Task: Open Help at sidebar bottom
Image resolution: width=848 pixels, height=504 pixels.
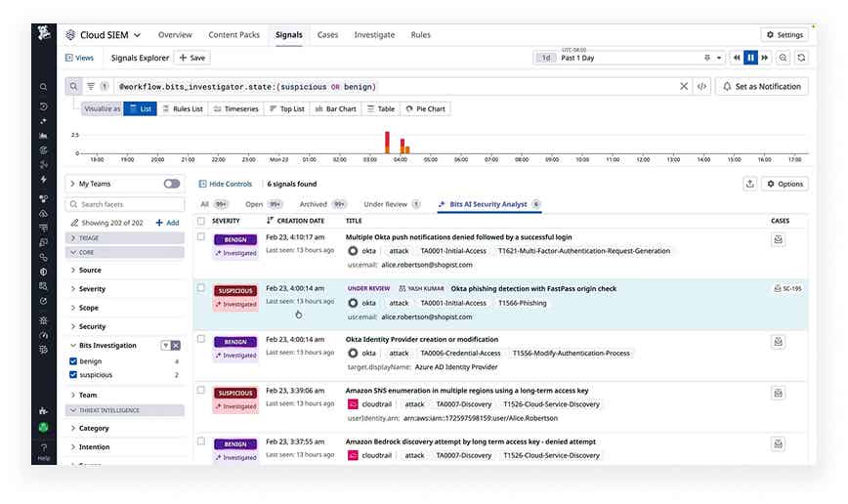Action: click(x=44, y=452)
